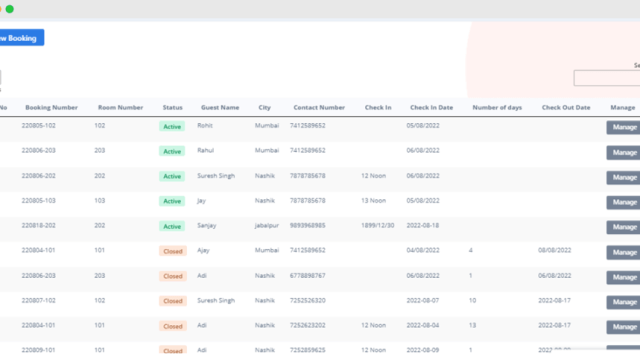Open Manage for closed booking of Ajay
The image size is (640, 360).
pos(623,253)
